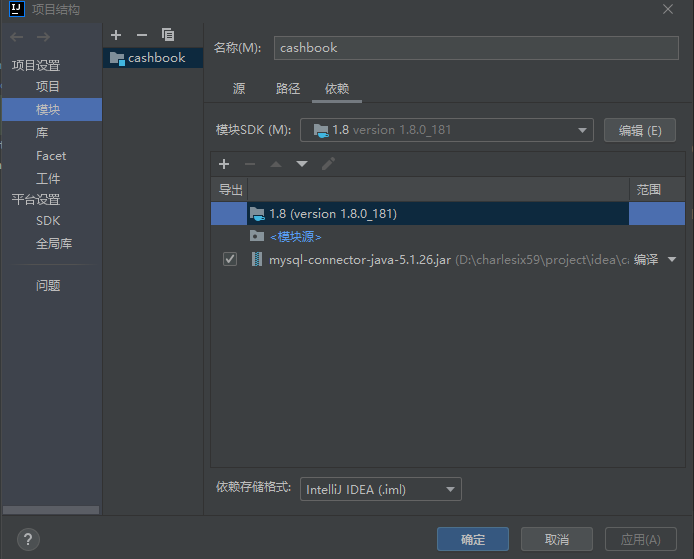Add a dependency with plus icon
The height and width of the screenshot is (559, 694).
click(224, 164)
